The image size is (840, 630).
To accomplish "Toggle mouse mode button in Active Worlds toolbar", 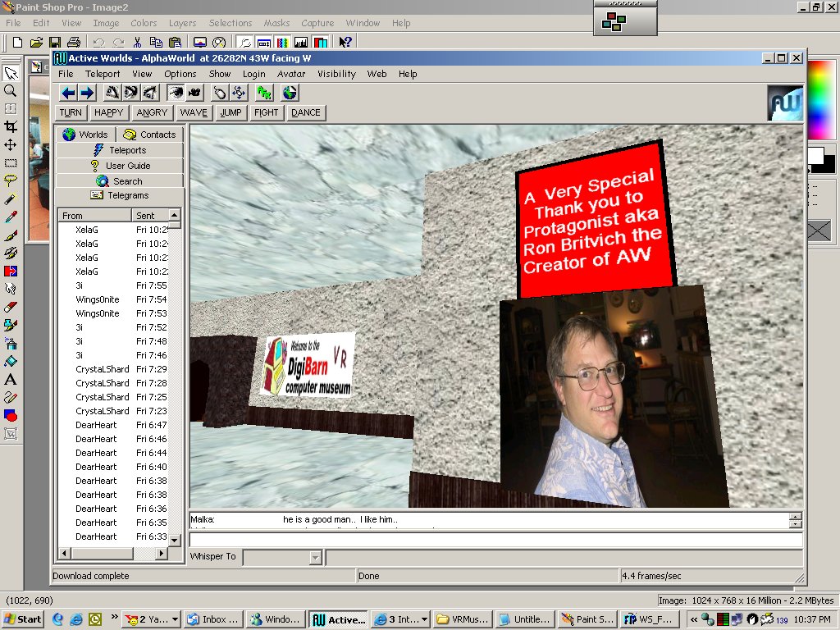I will coord(221,93).
